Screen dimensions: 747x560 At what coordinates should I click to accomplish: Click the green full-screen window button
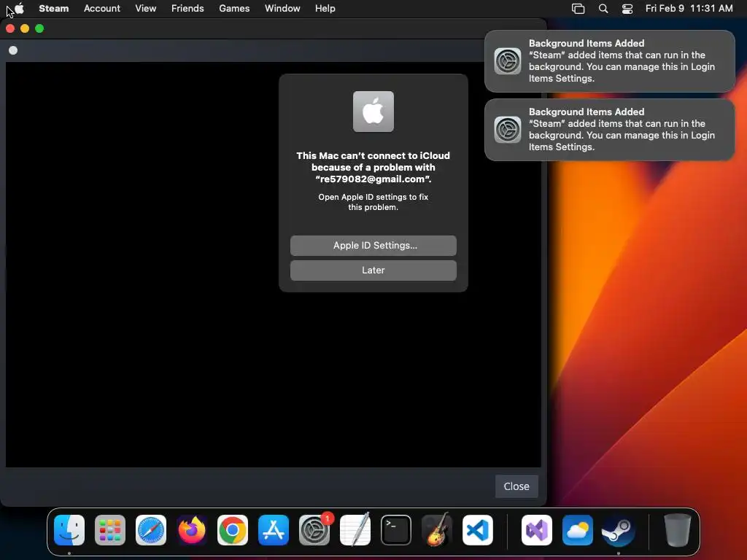click(x=39, y=28)
